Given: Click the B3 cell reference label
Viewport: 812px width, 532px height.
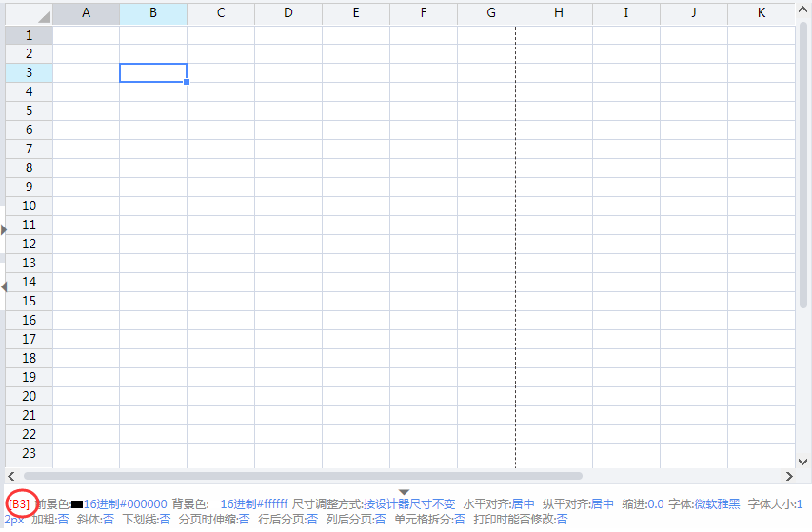Looking at the screenshot, I should pyautogui.click(x=19, y=503).
